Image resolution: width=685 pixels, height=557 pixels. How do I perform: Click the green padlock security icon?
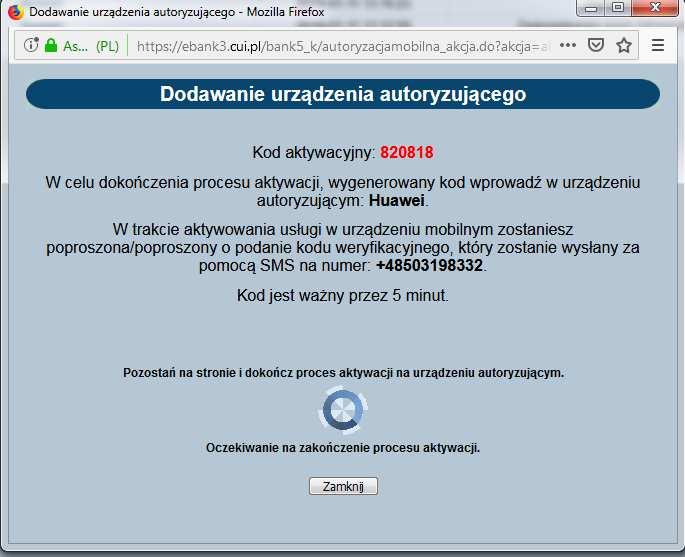[51, 45]
